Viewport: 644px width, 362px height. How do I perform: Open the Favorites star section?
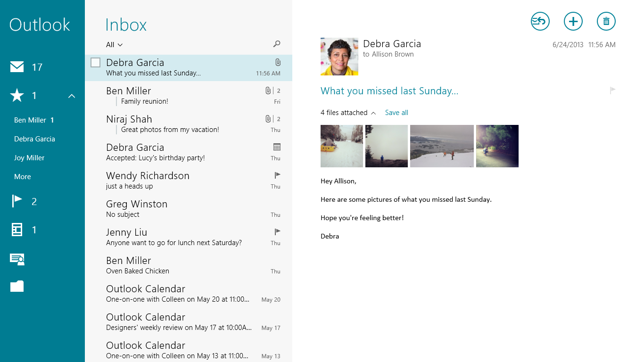coord(17,96)
